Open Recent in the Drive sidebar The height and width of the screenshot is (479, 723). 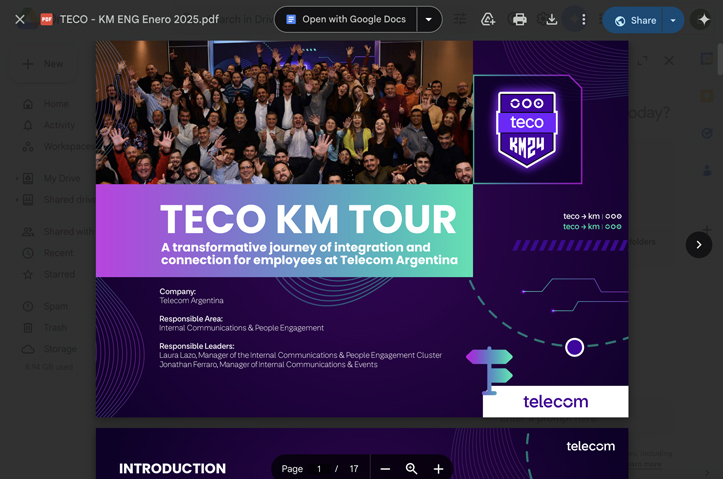click(x=58, y=253)
